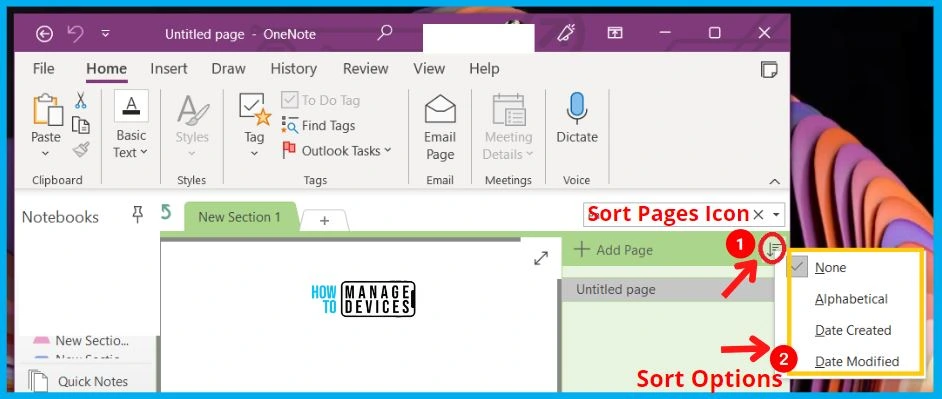The image size is (942, 399).
Task: Minimize the OneNote window
Action: (664, 33)
